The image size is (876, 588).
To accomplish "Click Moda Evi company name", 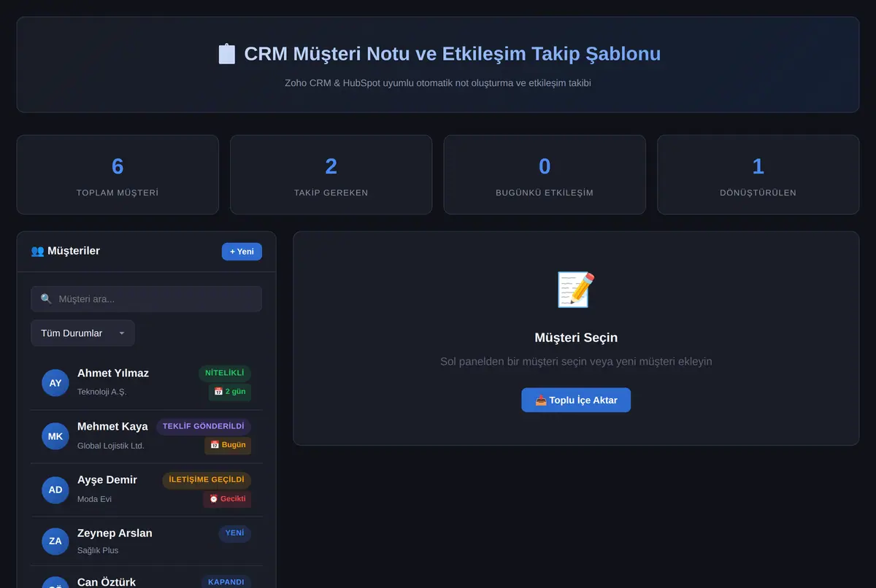I will coord(94,499).
